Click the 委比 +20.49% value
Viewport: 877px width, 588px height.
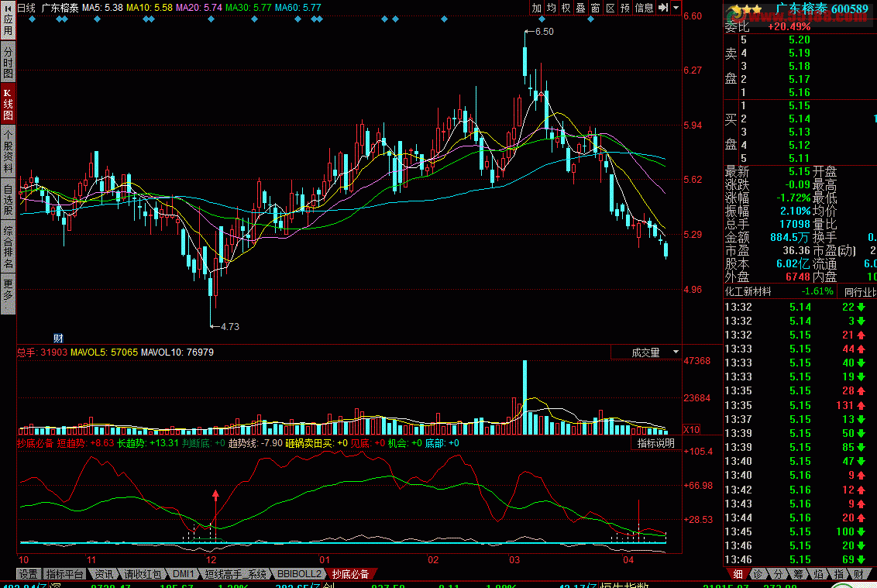pos(789,26)
